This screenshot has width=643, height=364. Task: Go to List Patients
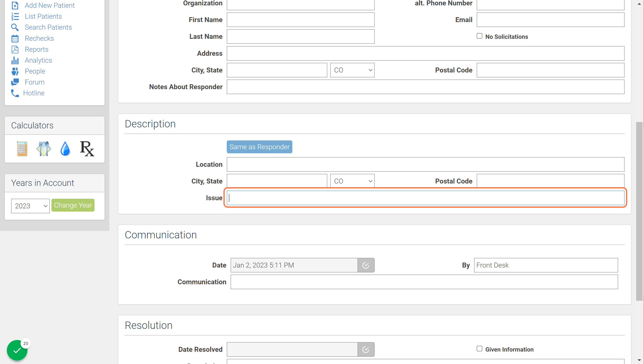click(x=43, y=16)
